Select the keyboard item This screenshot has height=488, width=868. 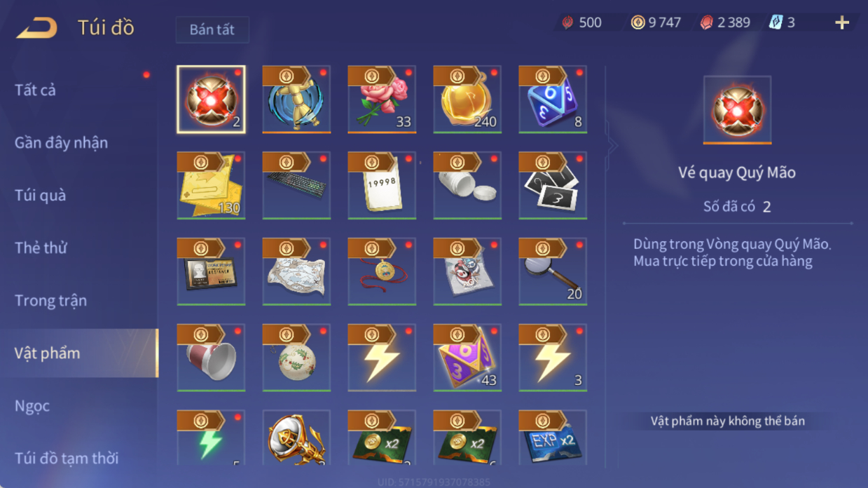(296, 186)
